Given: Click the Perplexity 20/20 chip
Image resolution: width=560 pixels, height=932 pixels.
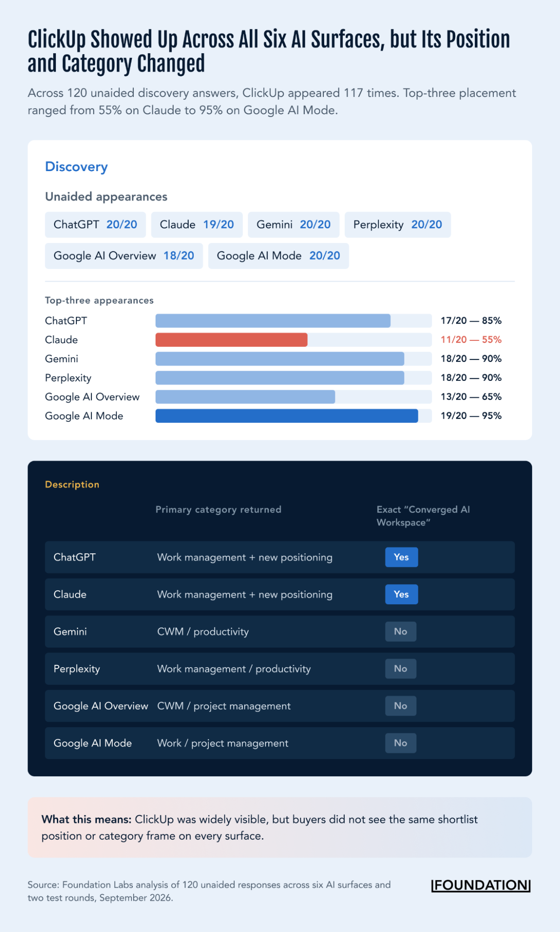Looking at the screenshot, I should 397,225.
